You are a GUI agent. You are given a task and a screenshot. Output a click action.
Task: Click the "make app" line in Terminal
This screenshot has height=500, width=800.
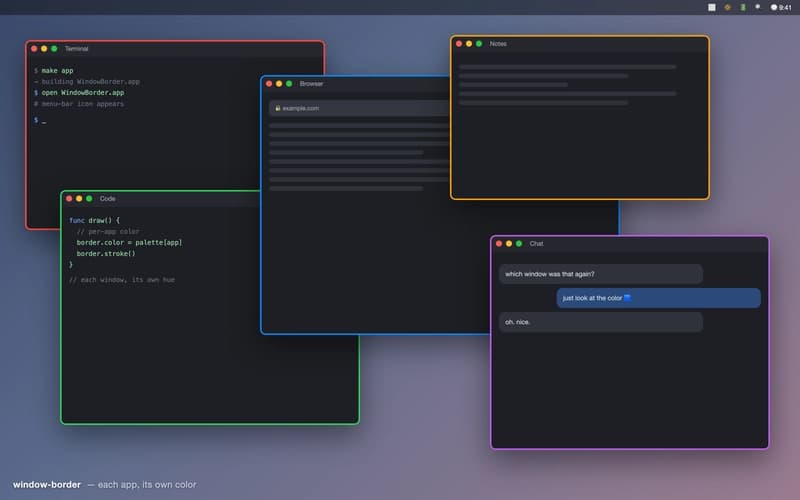pos(54,70)
